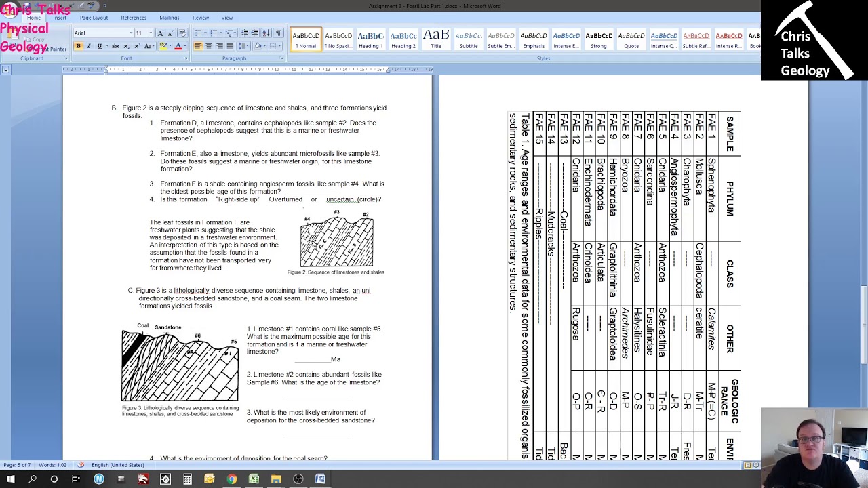Open File Explorer from the taskbar
This screenshot has width=868, height=488.
276,479
